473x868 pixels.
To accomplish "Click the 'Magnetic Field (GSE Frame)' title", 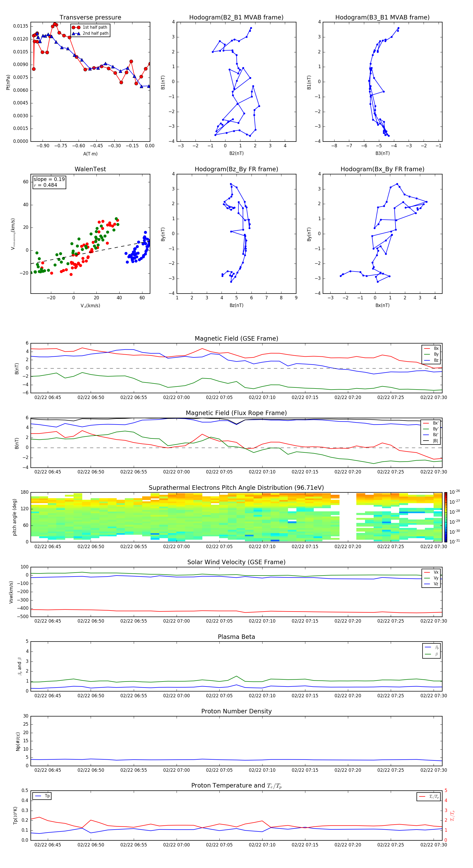I will click(x=236, y=339).
